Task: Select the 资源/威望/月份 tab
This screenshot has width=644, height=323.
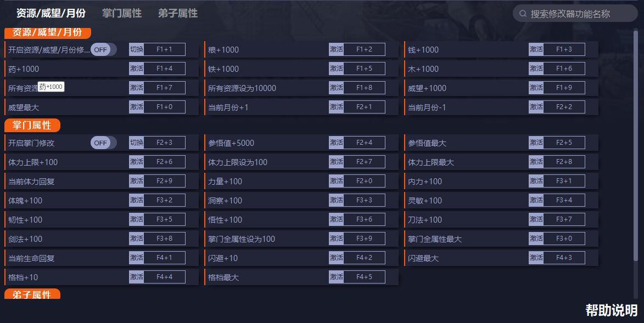Action: click(51, 13)
